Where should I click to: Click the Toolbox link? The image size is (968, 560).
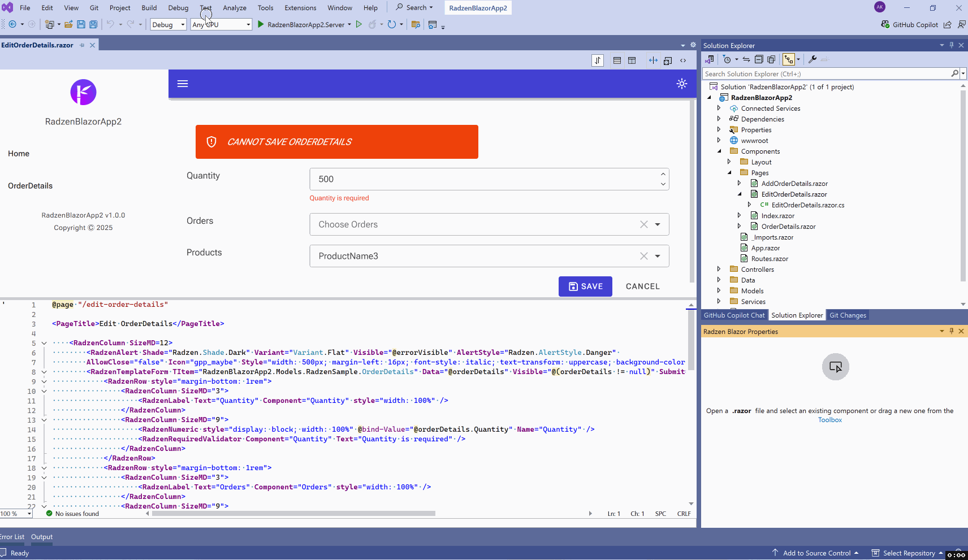[830, 420]
